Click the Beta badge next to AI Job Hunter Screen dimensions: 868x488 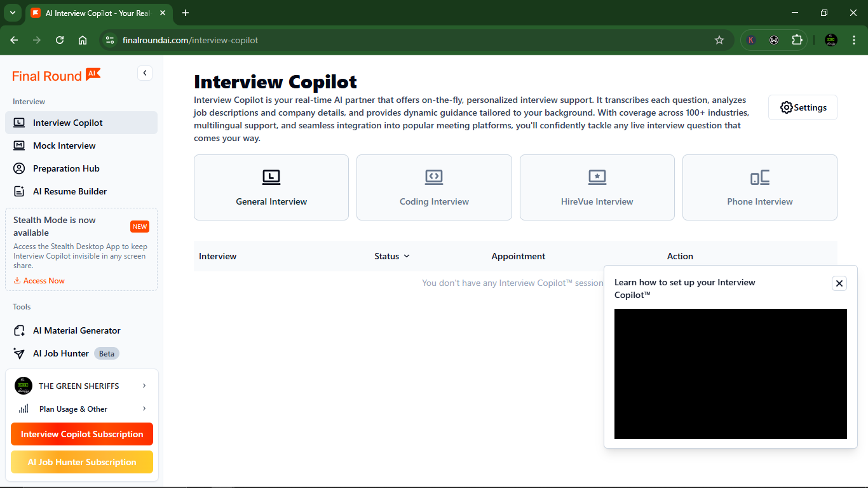point(107,353)
